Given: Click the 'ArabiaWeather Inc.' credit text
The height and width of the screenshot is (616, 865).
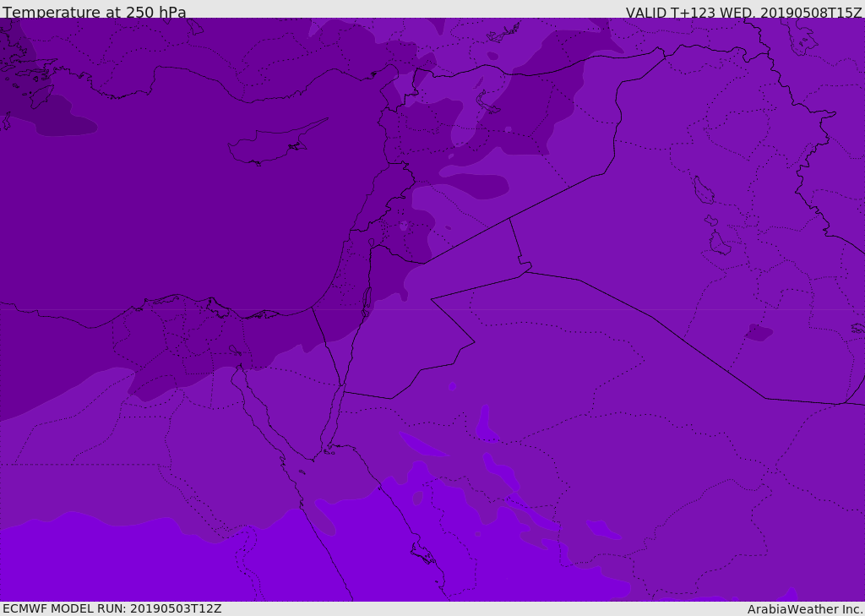Looking at the screenshot, I should pyautogui.click(x=804, y=609).
